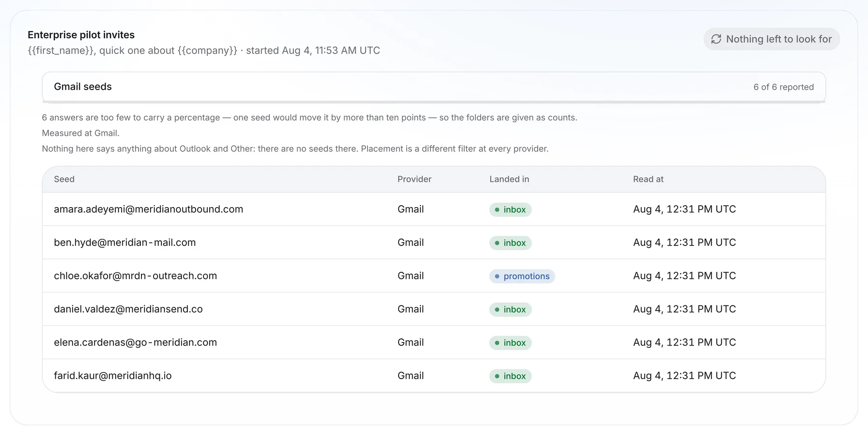The height and width of the screenshot is (435, 868).
Task: Select seed amara.adeyemi@meridianoutbound.com
Action: (x=148, y=209)
